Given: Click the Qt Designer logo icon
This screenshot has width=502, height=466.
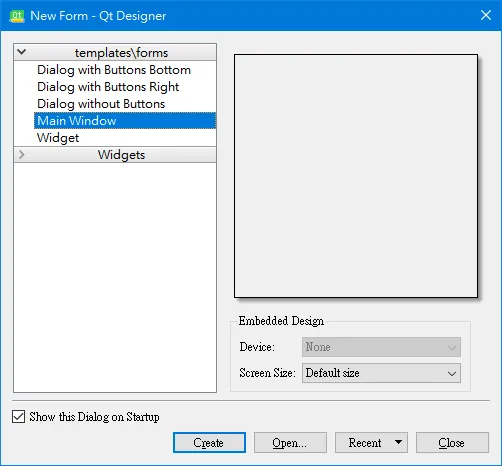Looking at the screenshot, I should pyautogui.click(x=17, y=16).
